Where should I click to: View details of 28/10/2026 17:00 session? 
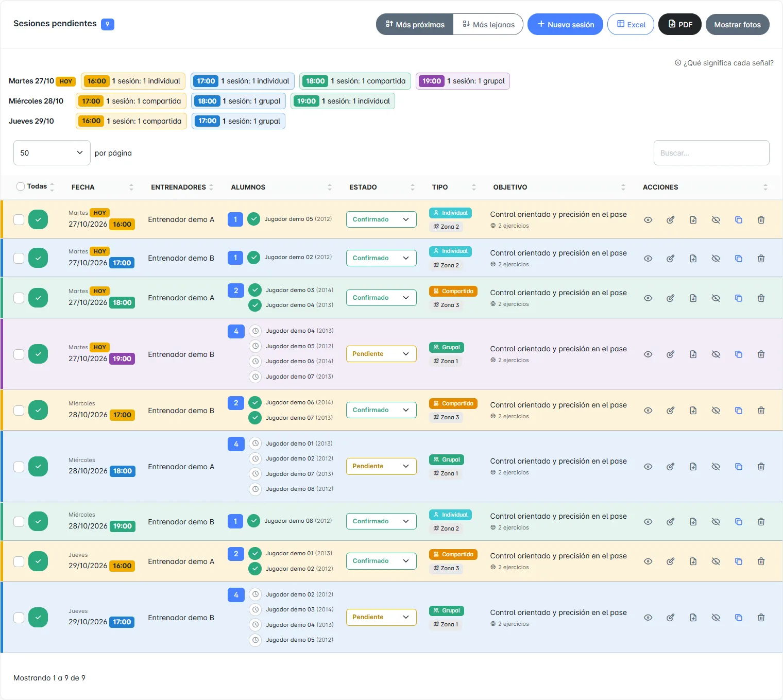pos(648,411)
